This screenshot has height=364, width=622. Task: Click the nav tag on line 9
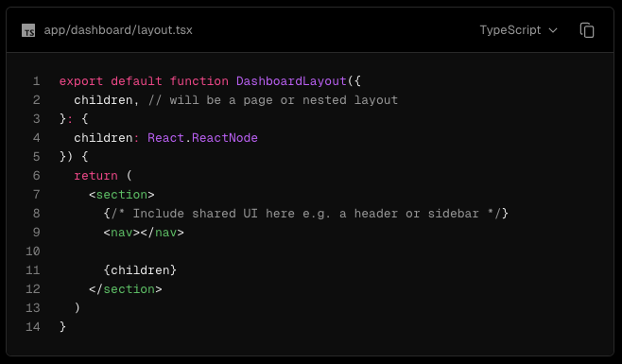click(x=144, y=233)
